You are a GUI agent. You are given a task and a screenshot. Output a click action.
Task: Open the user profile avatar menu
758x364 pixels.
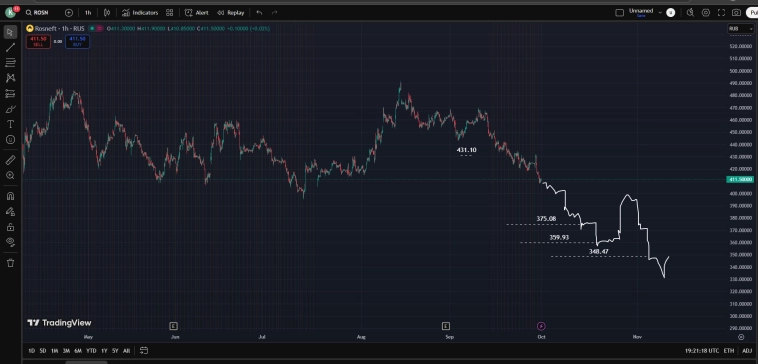tap(11, 13)
